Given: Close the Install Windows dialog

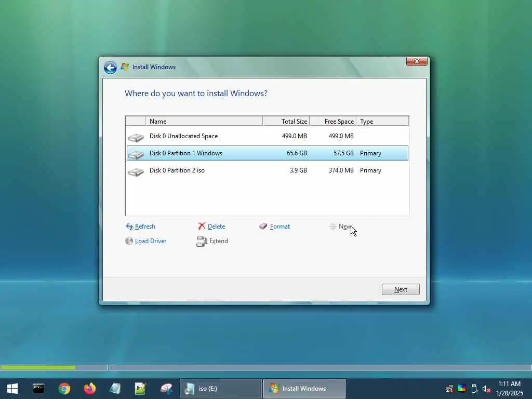Looking at the screenshot, I should click(417, 61).
